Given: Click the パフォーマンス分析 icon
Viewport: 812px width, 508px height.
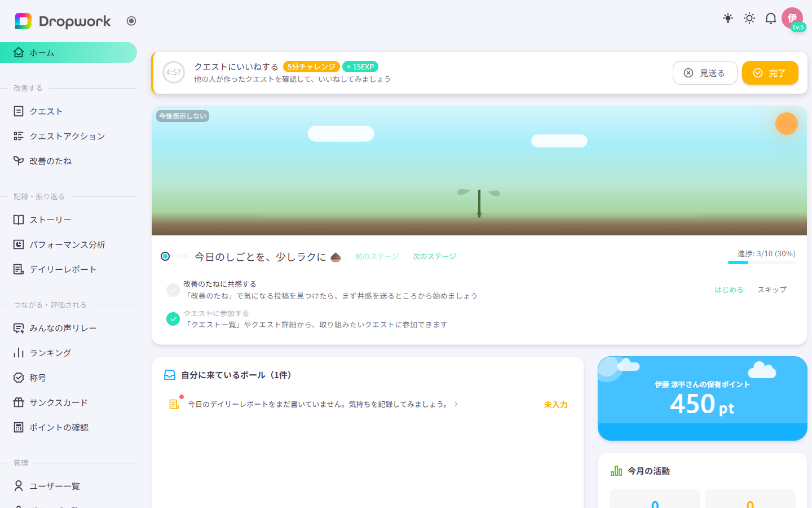Looking at the screenshot, I should (19, 244).
